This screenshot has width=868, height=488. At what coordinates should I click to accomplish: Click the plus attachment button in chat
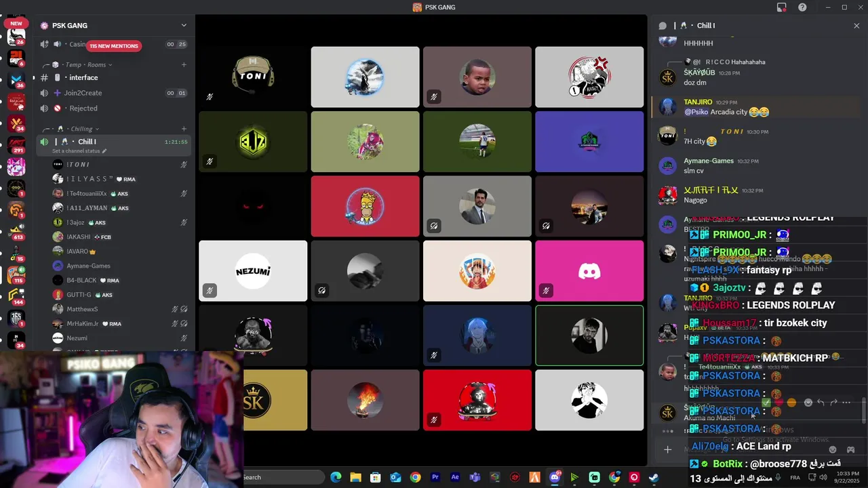(667, 449)
